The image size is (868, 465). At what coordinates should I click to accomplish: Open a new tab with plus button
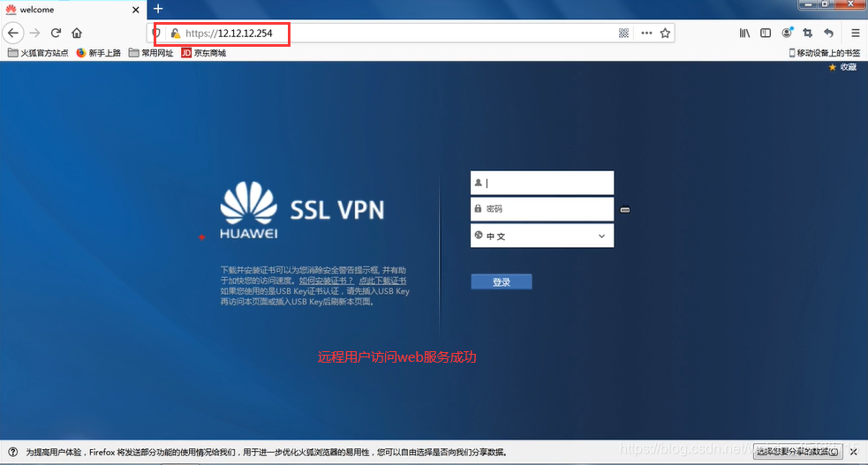coord(158,9)
